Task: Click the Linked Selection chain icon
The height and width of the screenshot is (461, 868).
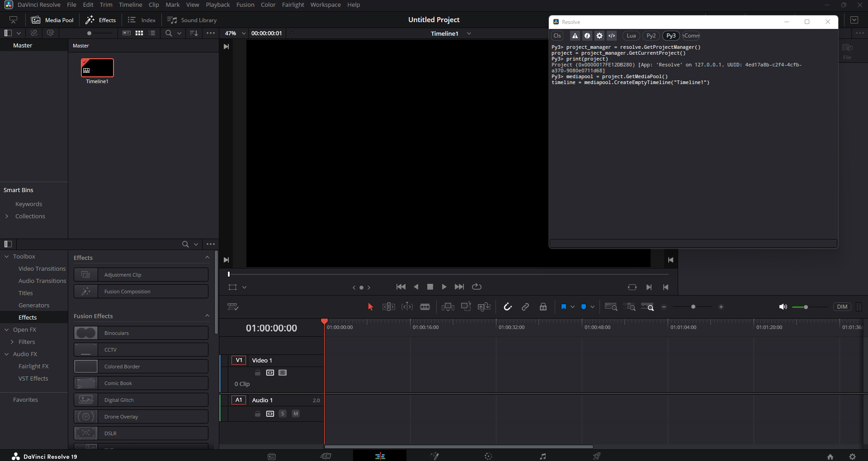Action: [525, 307]
